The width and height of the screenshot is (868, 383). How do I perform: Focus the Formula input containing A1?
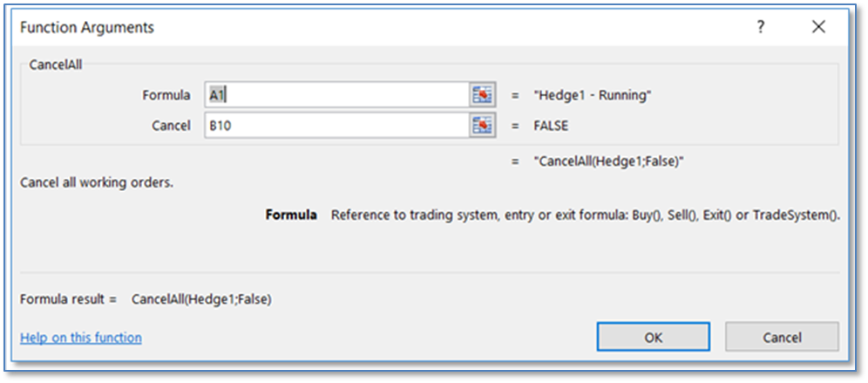click(x=337, y=95)
